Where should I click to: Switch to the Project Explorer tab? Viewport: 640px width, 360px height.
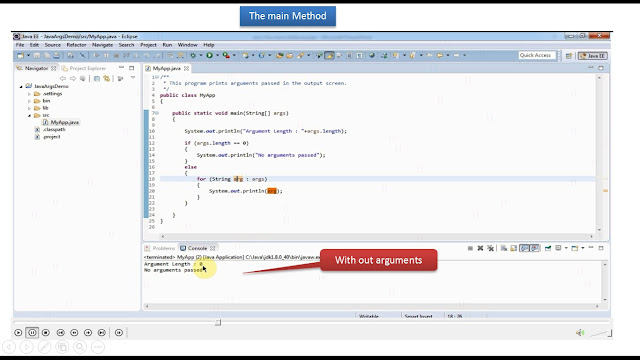tap(84, 68)
